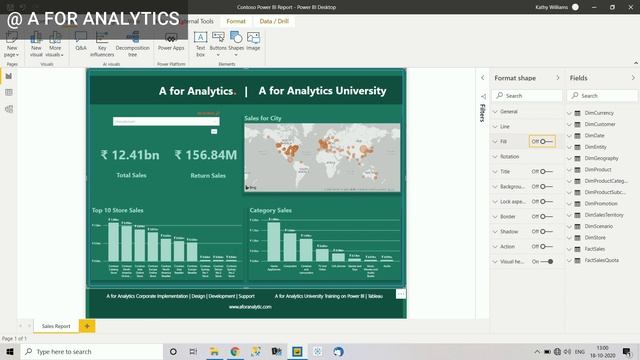Image resolution: width=640 pixels, height=360 pixels.
Task: Select Top 10 Store Sales chart title
Action: pos(118,210)
